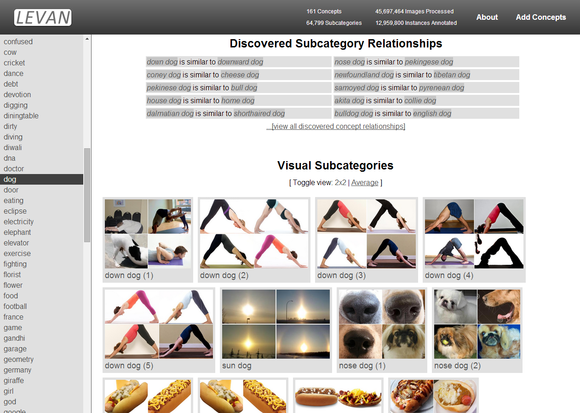Switch toggle view to 2x2
Screen dimensions: 580x413
tap(340, 183)
